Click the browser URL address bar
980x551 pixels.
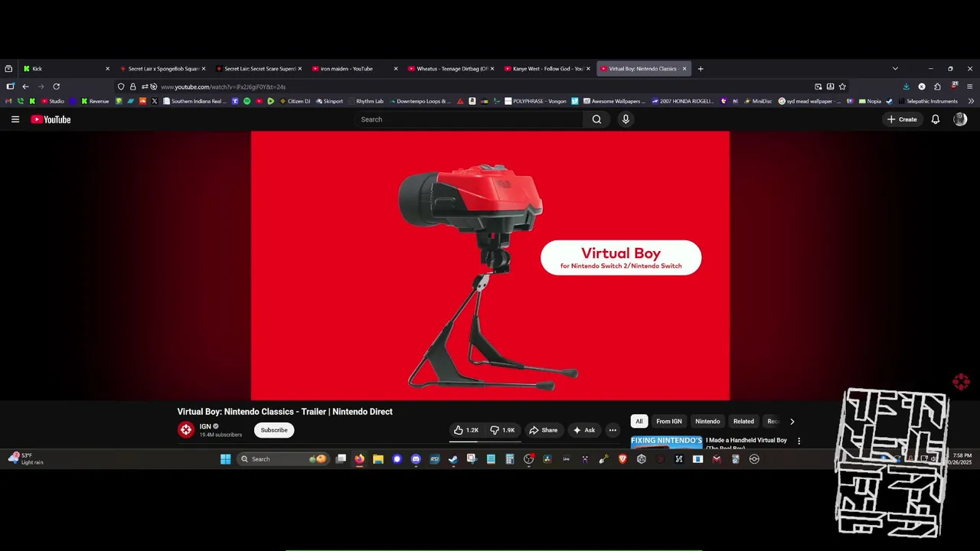(x=482, y=86)
